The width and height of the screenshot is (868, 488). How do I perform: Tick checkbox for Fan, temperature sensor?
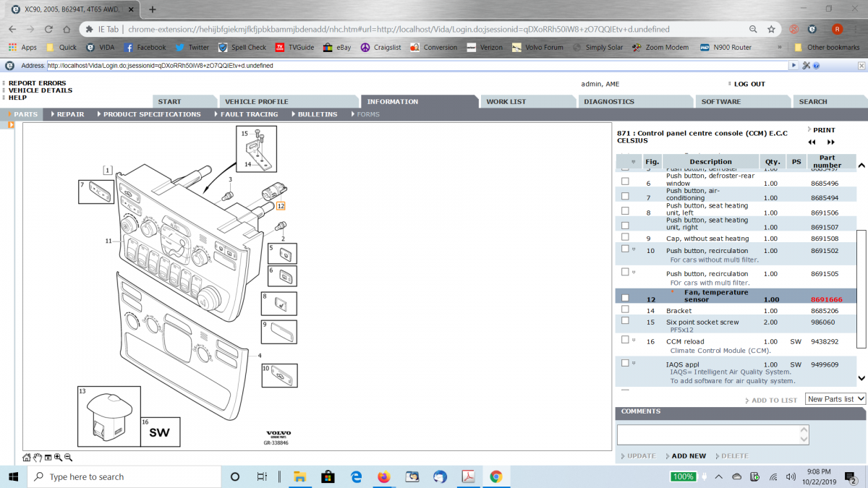pos(625,298)
